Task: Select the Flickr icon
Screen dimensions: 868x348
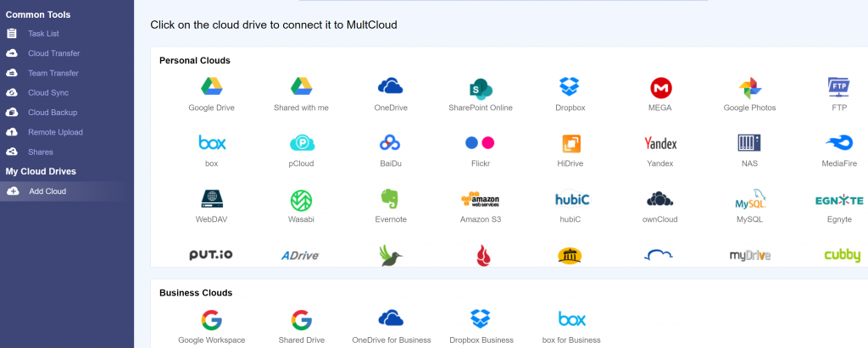Action: (480, 143)
